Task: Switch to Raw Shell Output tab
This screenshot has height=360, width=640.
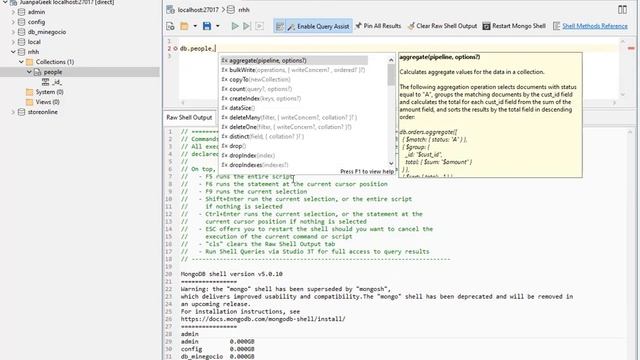Action: (x=189, y=118)
